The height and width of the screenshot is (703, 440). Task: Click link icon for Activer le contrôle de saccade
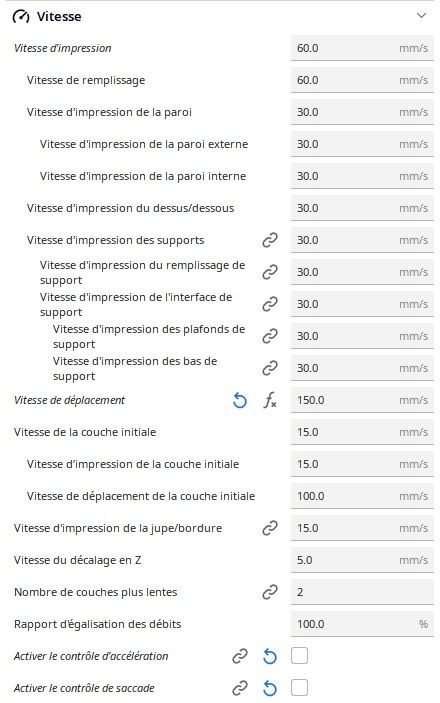coord(240,688)
